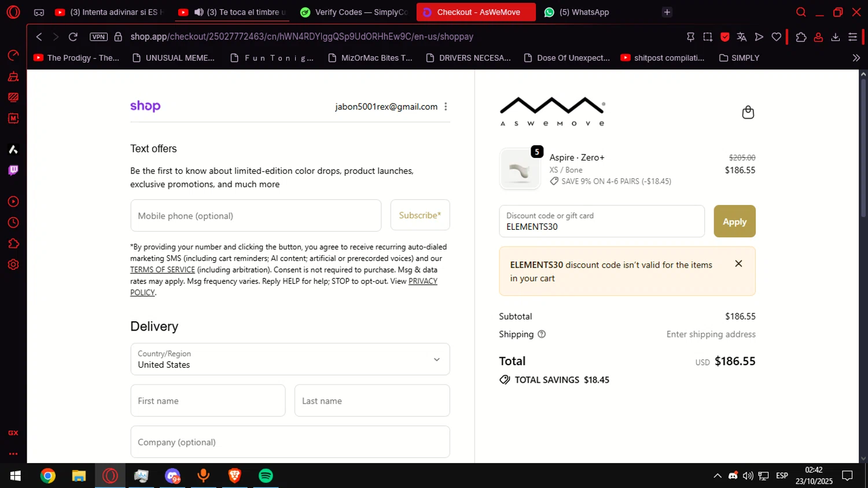
Task: Open the ad blocker shield icon
Action: pyautogui.click(x=724, y=36)
